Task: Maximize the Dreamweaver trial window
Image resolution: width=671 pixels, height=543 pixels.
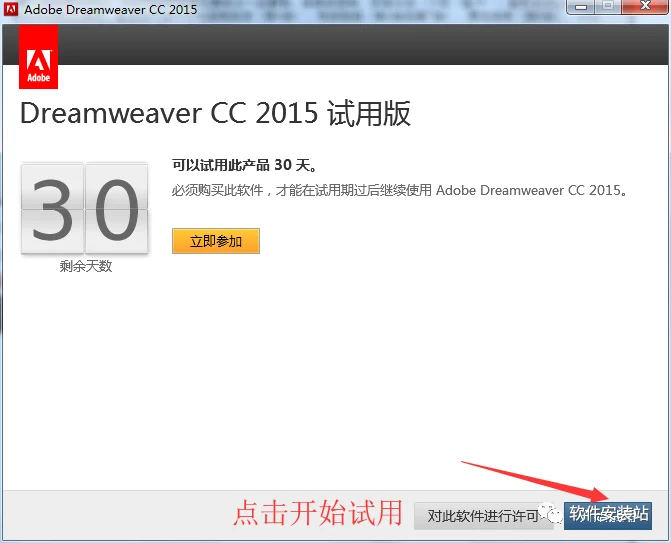Action: click(x=608, y=7)
